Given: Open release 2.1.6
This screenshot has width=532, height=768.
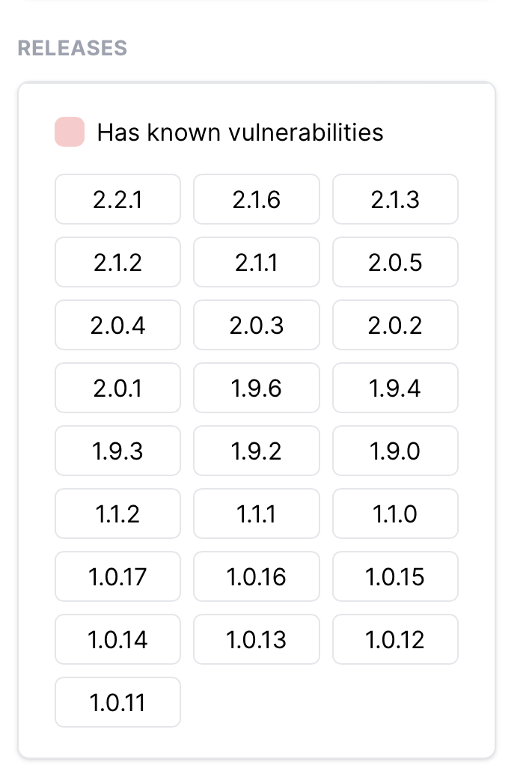Looking at the screenshot, I should click(x=257, y=200).
